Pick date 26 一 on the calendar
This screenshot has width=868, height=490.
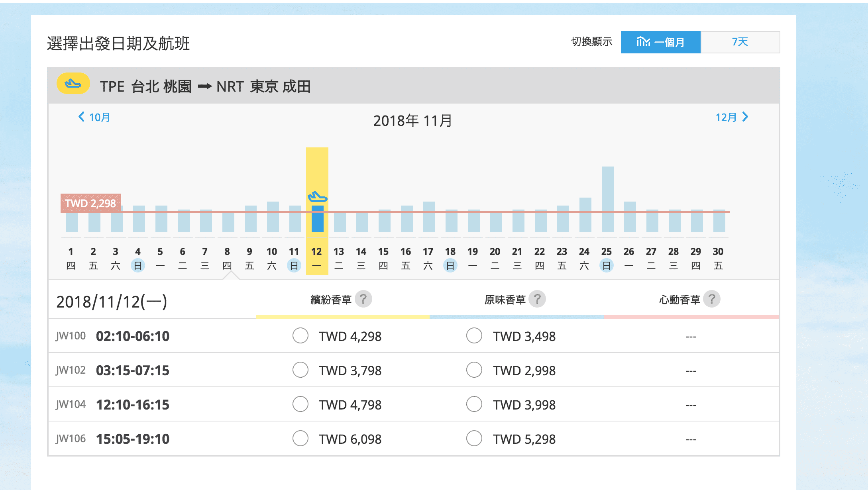(x=629, y=258)
